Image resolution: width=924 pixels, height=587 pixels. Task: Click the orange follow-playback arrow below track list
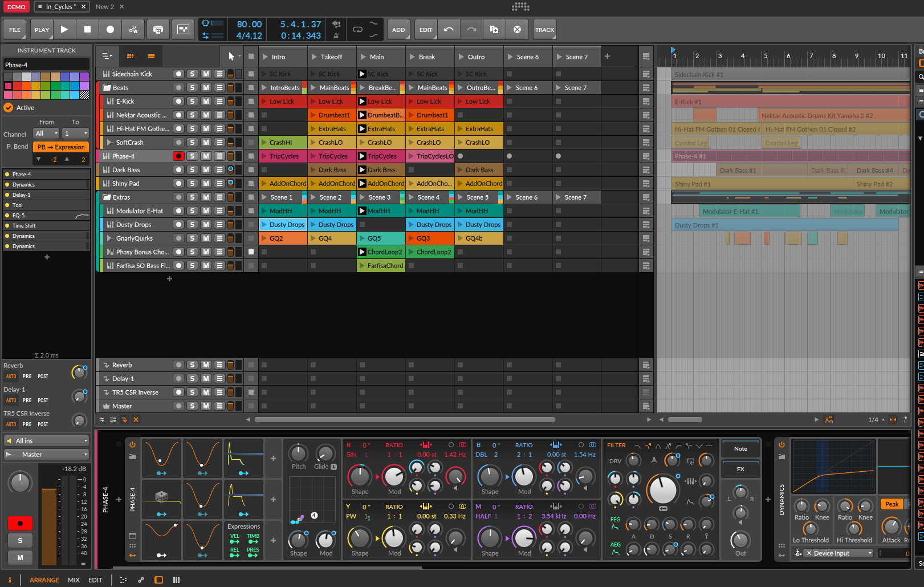[x=124, y=420]
